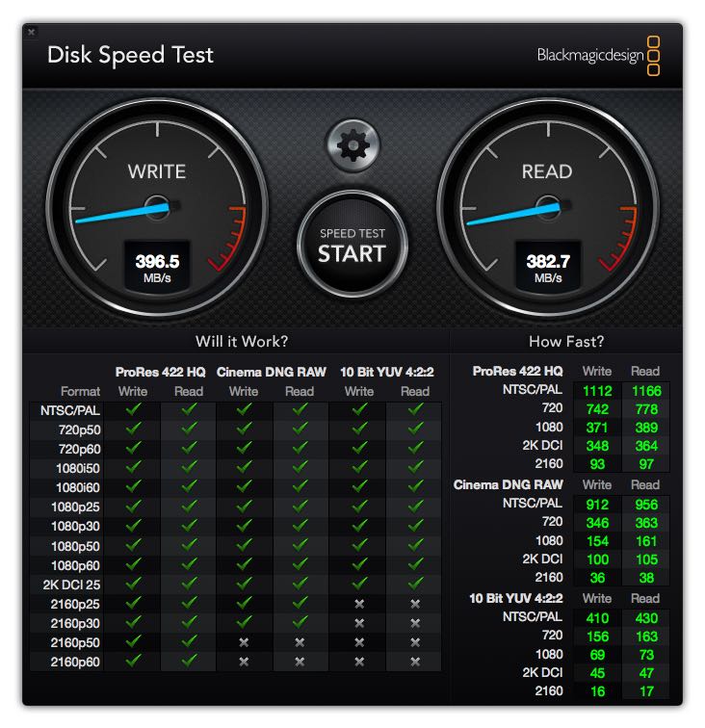
Task: Click 10 Bit YUV Write cross for 2160p25
Action: click(359, 604)
